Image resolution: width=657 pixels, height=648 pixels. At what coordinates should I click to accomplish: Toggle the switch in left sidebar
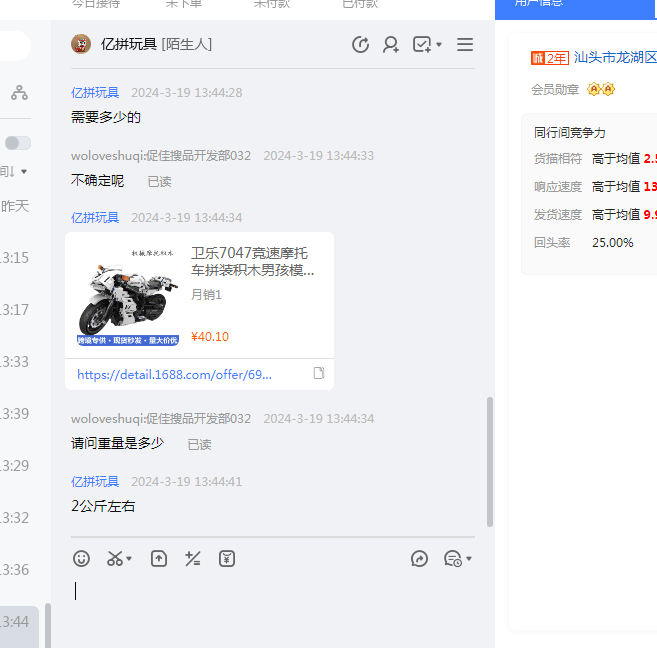(18, 143)
